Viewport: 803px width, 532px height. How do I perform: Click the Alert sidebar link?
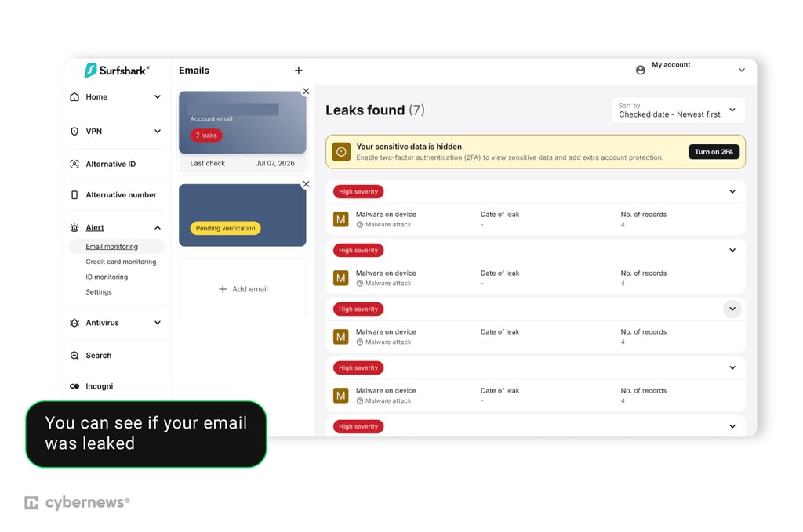95,228
